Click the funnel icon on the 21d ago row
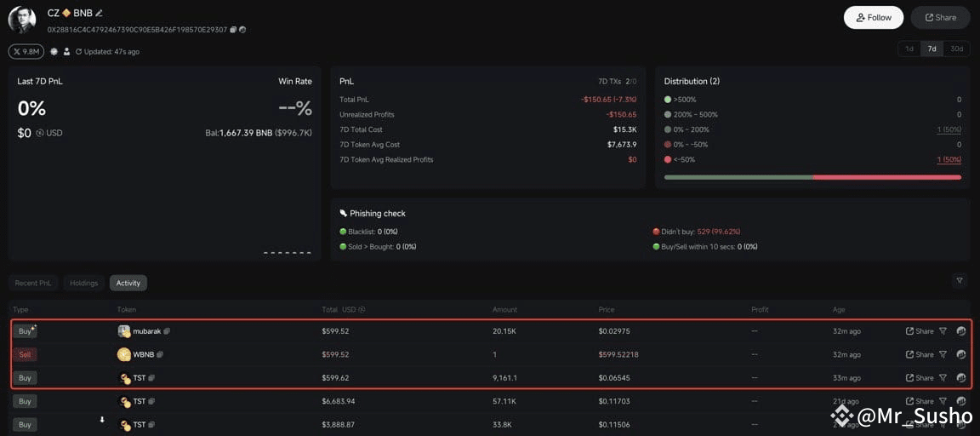 tap(943, 401)
